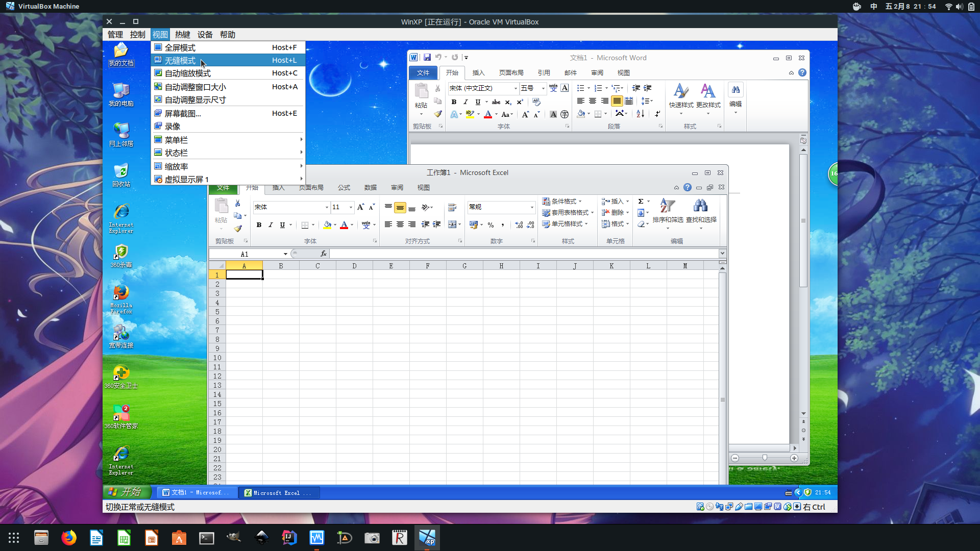Open 屏幕截图... menu entry

coord(228,113)
